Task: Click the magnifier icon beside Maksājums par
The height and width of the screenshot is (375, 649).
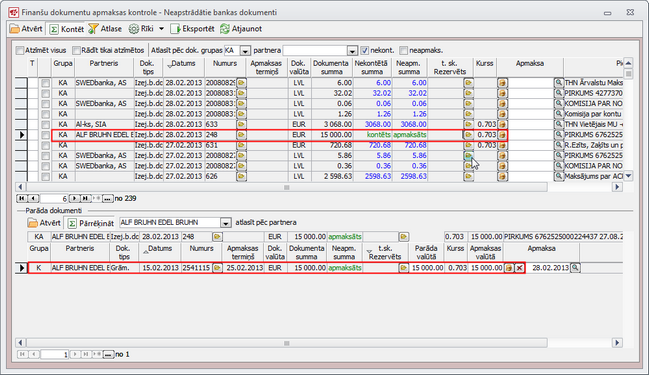Action: [x=559, y=177]
